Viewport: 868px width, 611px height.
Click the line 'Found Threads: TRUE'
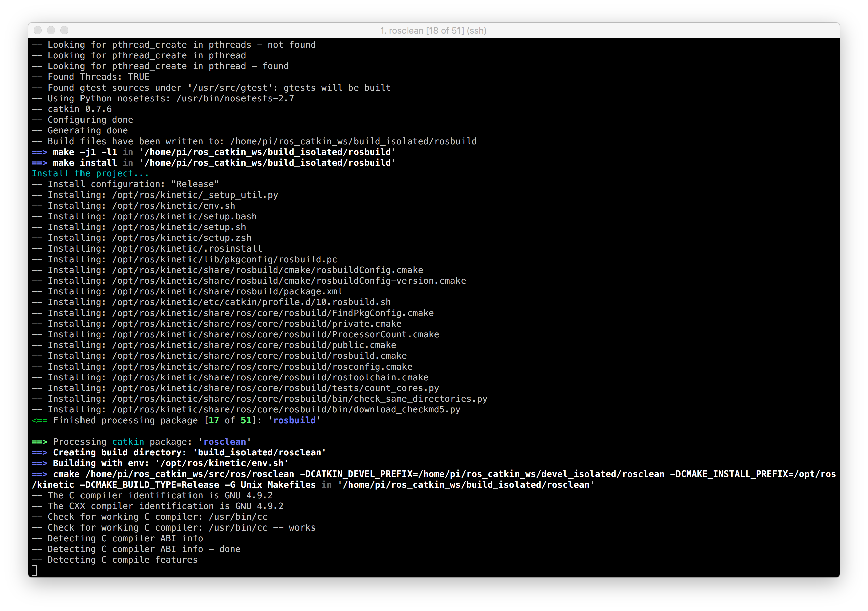[x=90, y=77]
